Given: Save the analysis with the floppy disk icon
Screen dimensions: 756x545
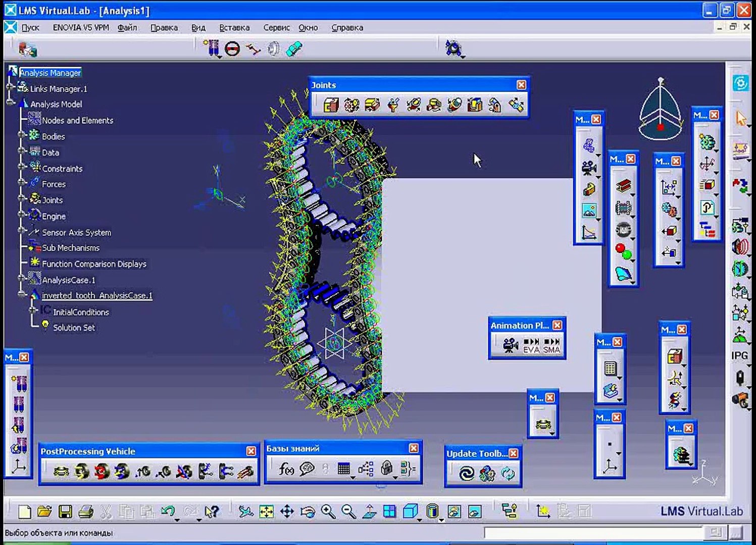Looking at the screenshot, I should (65, 512).
